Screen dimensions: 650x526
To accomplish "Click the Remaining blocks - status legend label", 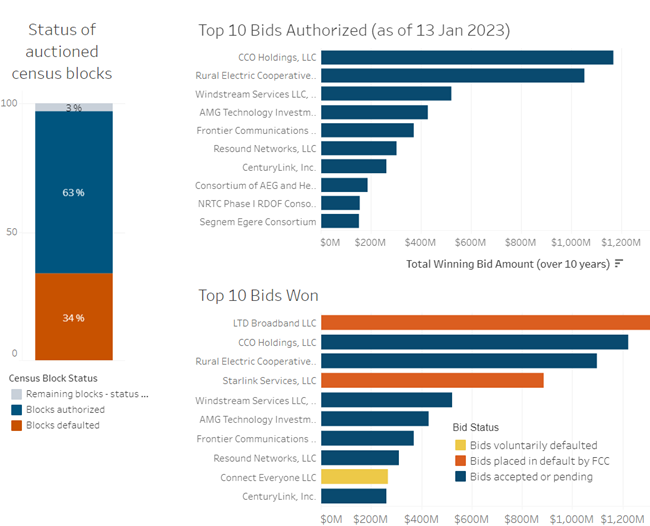I will (87, 394).
